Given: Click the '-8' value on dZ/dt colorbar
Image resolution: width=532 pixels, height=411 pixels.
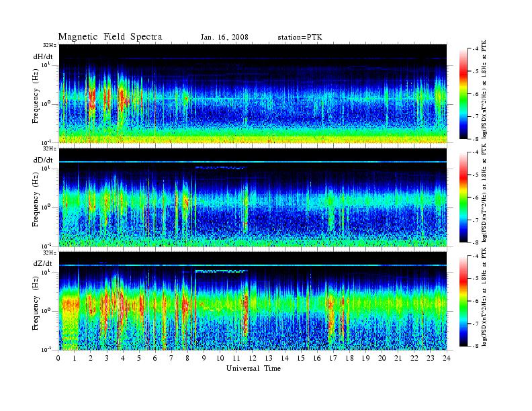Looking at the screenshot, I should click(475, 346).
